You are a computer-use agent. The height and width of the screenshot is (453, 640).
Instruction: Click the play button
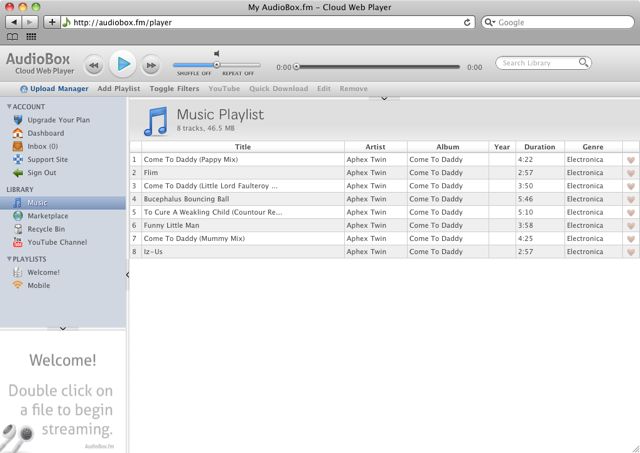tap(123, 64)
